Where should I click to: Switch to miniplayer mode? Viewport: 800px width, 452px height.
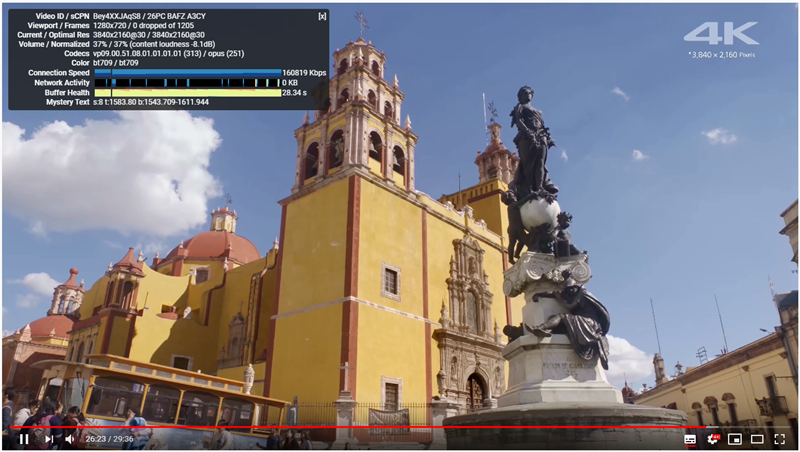[735, 439]
